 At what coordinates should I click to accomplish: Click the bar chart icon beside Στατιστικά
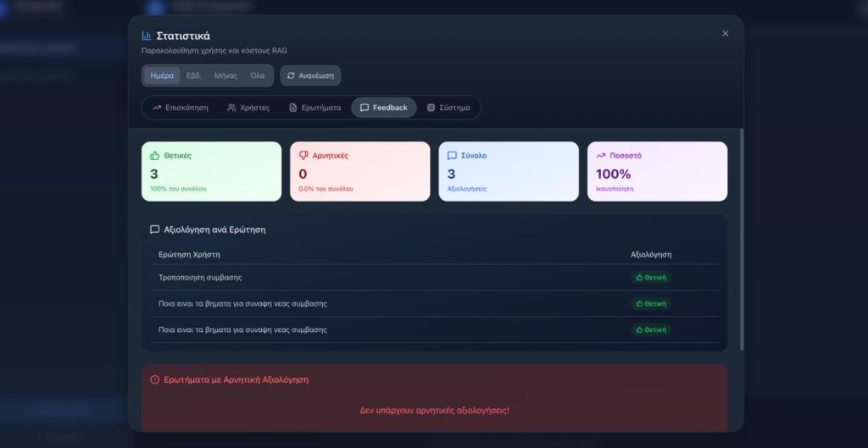point(147,36)
